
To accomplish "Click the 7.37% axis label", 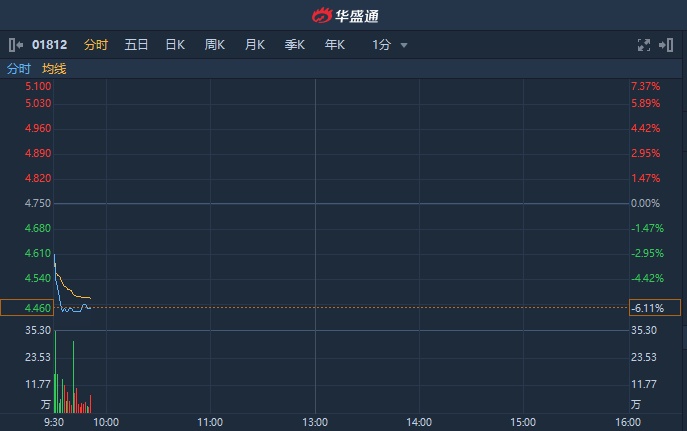I will [645, 86].
